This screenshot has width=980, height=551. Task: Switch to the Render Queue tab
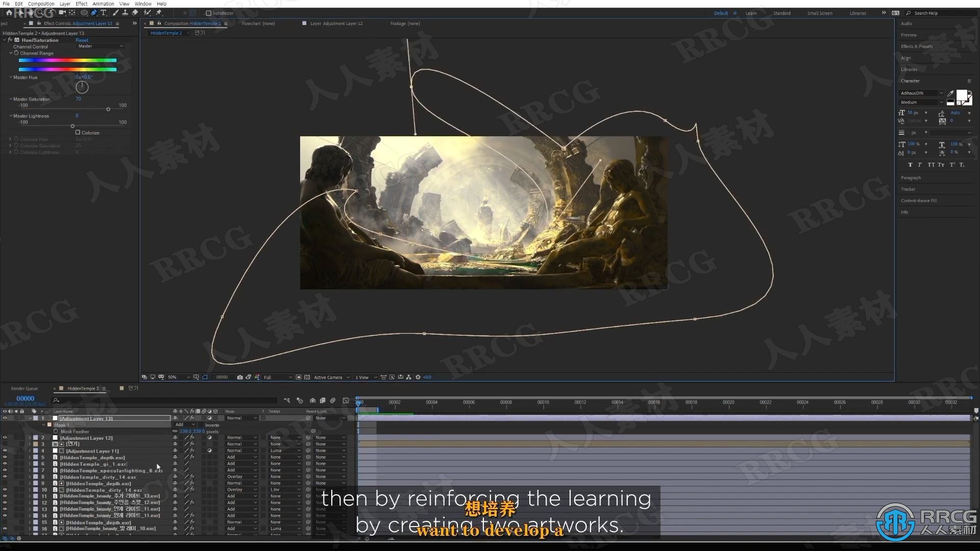pyautogui.click(x=24, y=388)
